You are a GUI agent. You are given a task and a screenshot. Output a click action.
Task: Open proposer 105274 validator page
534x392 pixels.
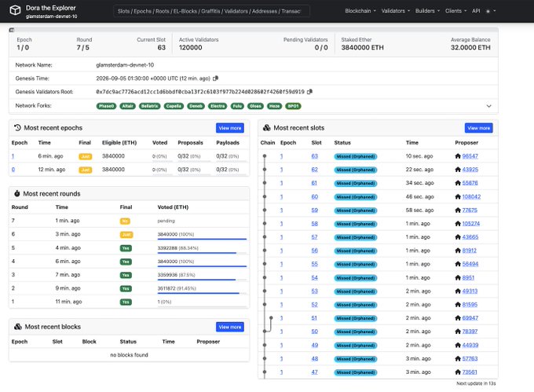pyautogui.click(x=471, y=223)
